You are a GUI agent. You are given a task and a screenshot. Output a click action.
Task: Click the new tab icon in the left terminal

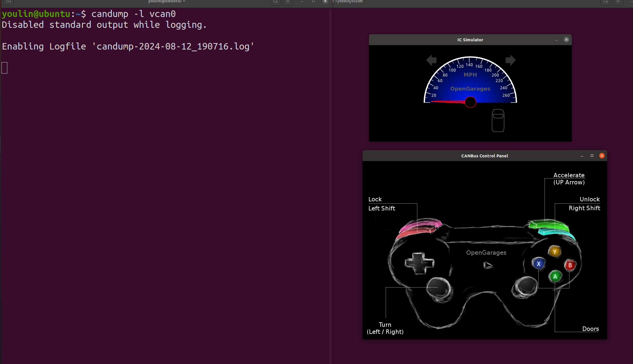(8, 2)
